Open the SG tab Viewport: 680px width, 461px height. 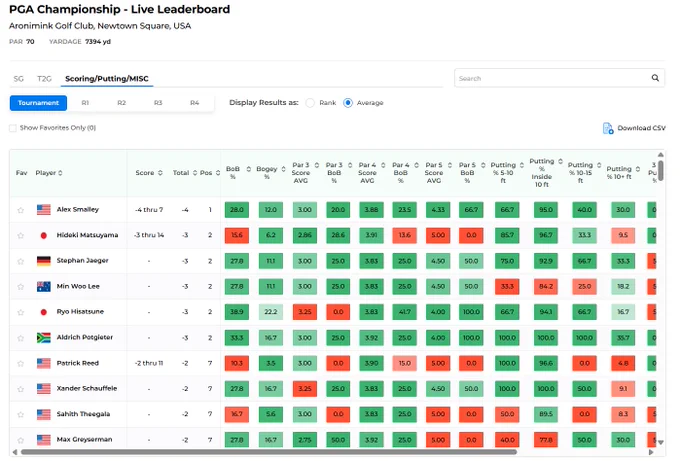(x=19, y=78)
